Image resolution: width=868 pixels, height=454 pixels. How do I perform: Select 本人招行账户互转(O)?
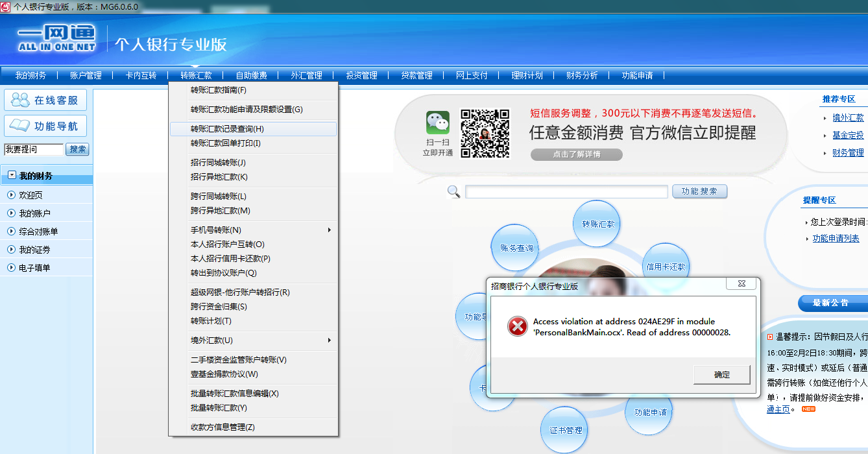(253, 245)
